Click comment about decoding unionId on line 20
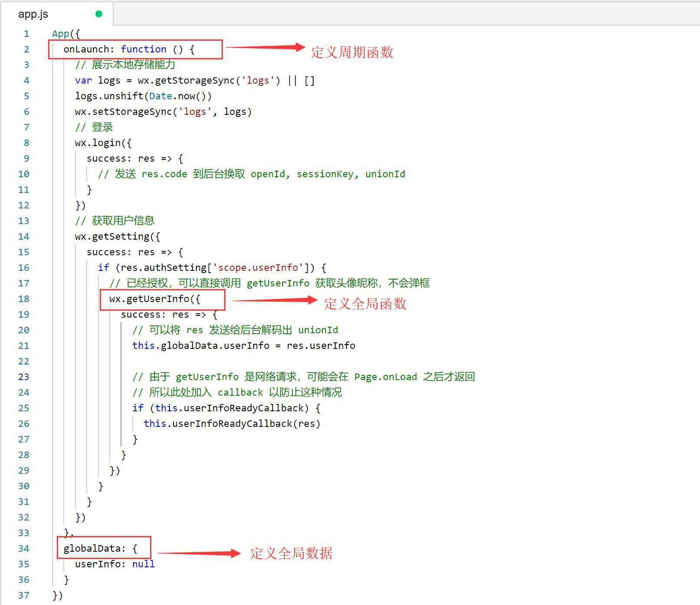 click(235, 330)
